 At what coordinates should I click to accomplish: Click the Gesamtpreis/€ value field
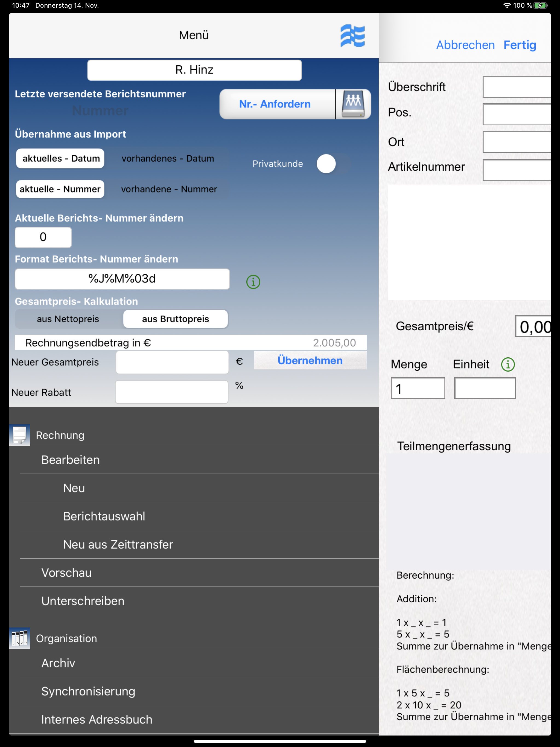[x=533, y=326]
